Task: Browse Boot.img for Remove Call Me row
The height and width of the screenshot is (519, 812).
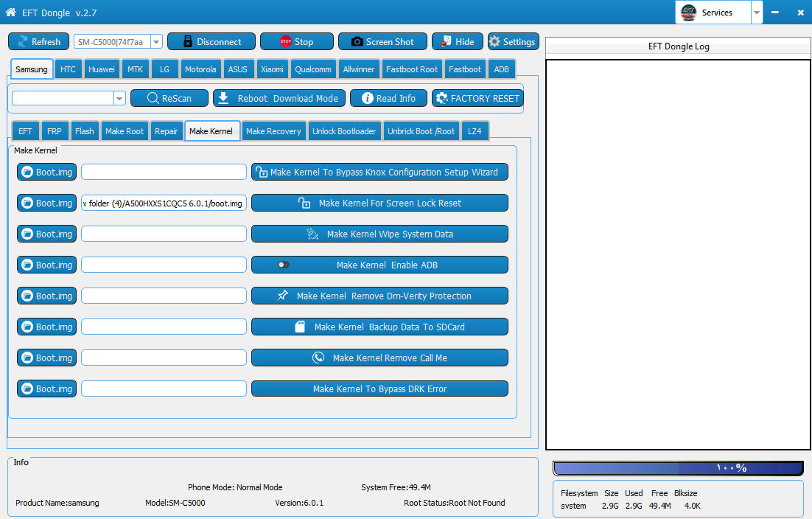Action: [46, 358]
